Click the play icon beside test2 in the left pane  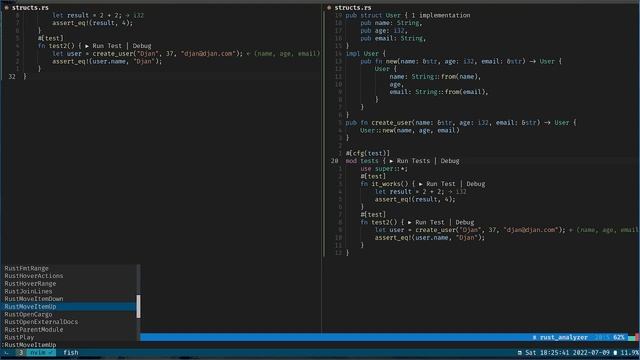[x=87, y=46]
